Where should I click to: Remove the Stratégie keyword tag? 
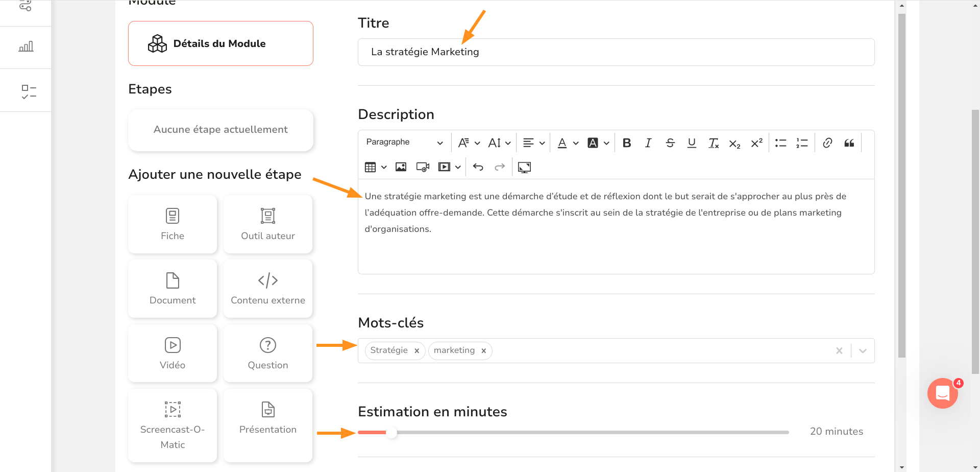tap(416, 350)
